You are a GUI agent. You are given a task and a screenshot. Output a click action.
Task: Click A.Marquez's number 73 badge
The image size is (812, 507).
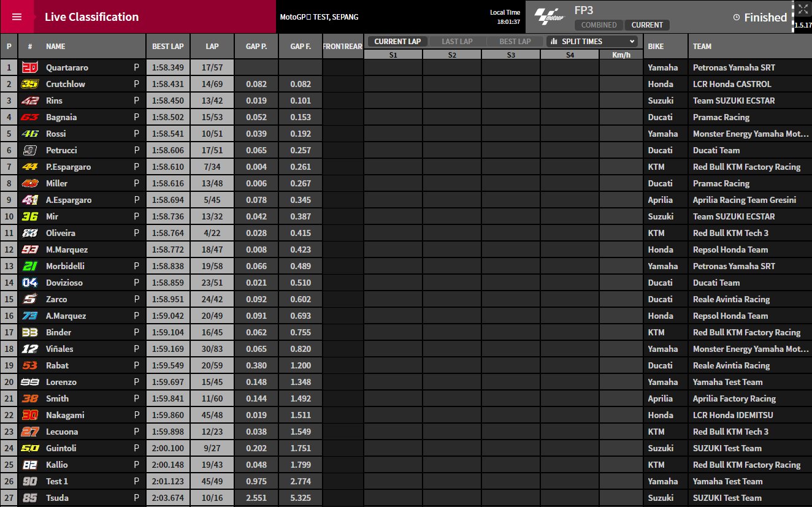click(x=29, y=316)
